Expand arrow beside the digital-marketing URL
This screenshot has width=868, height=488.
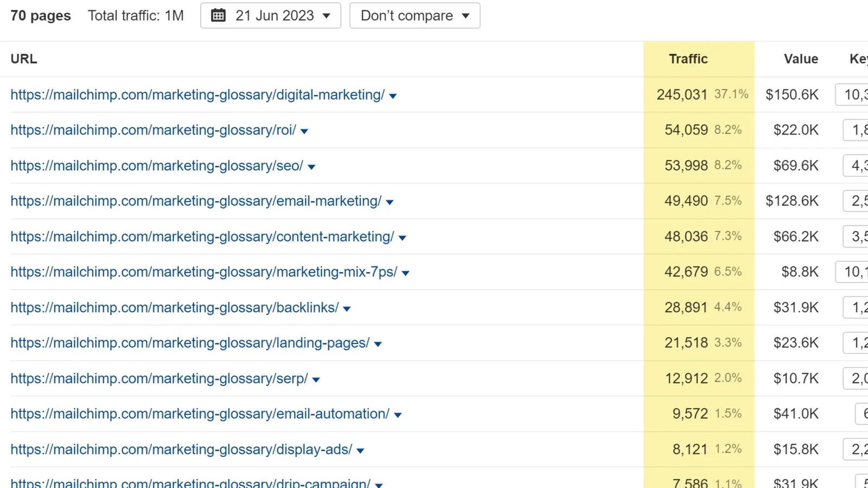click(393, 96)
